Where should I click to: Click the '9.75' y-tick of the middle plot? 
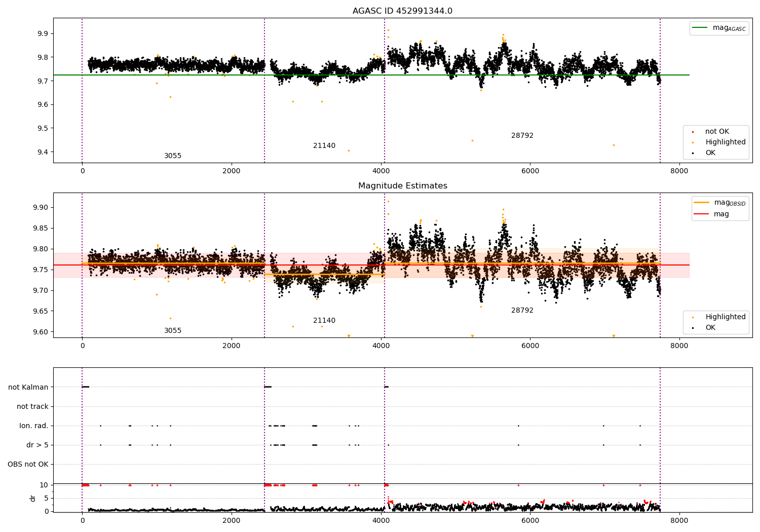[41, 270]
